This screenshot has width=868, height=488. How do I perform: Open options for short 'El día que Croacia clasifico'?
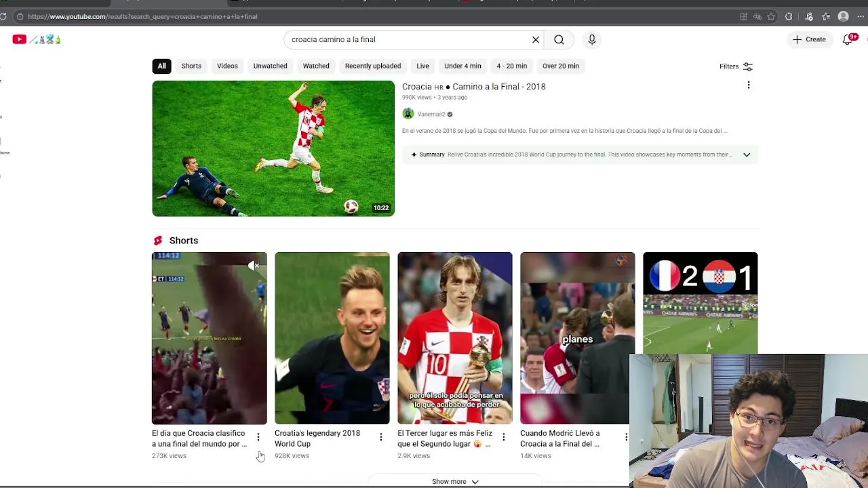(258, 437)
